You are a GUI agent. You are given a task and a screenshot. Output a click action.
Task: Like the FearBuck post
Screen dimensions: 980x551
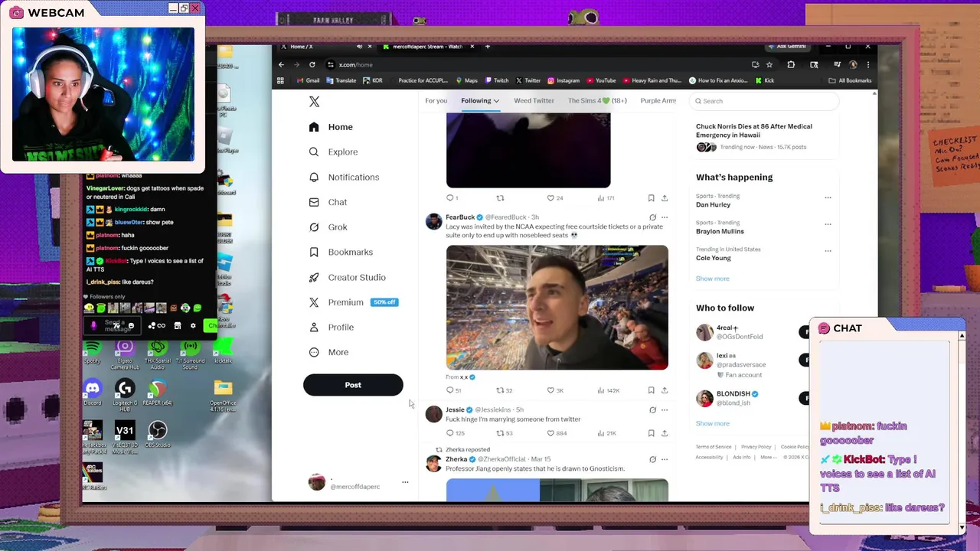tap(554, 390)
